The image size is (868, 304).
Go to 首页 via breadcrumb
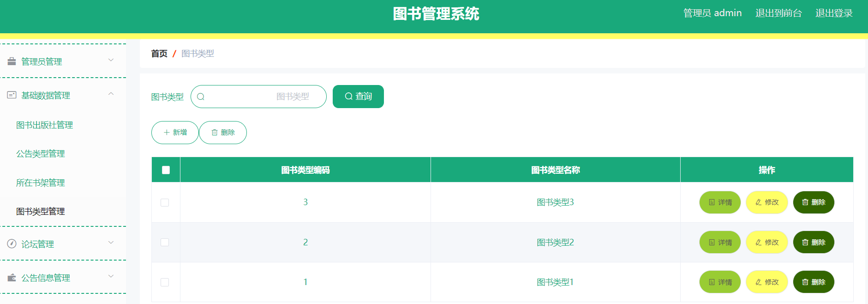[x=159, y=54]
